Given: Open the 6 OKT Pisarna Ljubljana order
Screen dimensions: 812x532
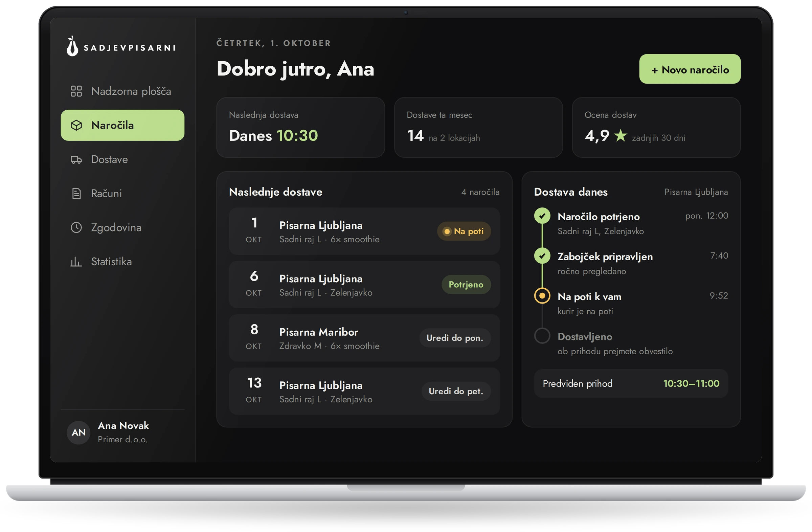Looking at the screenshot, I should pos(364,285).
